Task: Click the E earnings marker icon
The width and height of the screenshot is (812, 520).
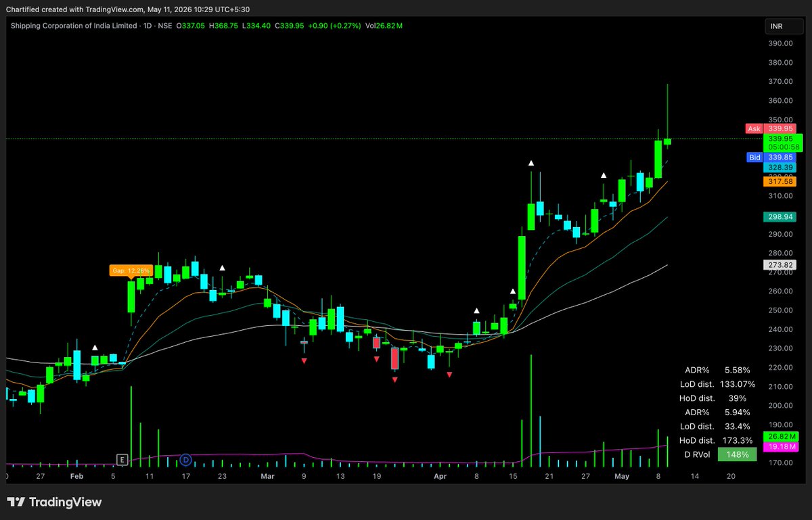Action: click(x=122, y=460)
